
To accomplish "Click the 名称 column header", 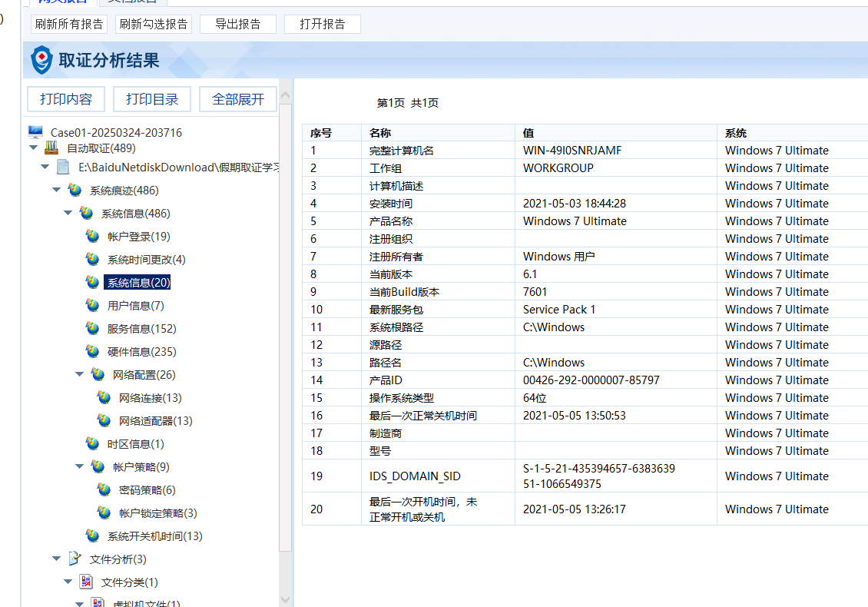I will coord(438,133).
